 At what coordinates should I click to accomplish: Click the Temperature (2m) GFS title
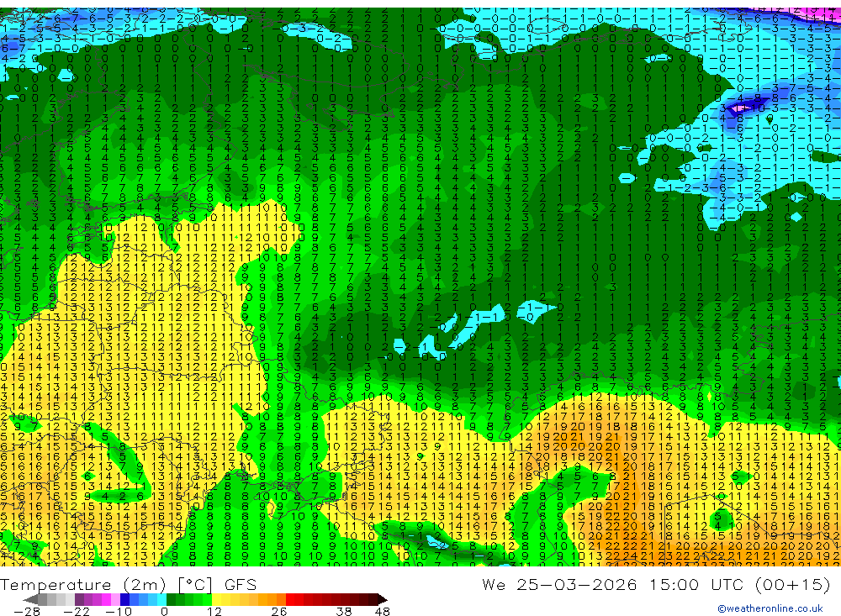(x=128, y=584)
